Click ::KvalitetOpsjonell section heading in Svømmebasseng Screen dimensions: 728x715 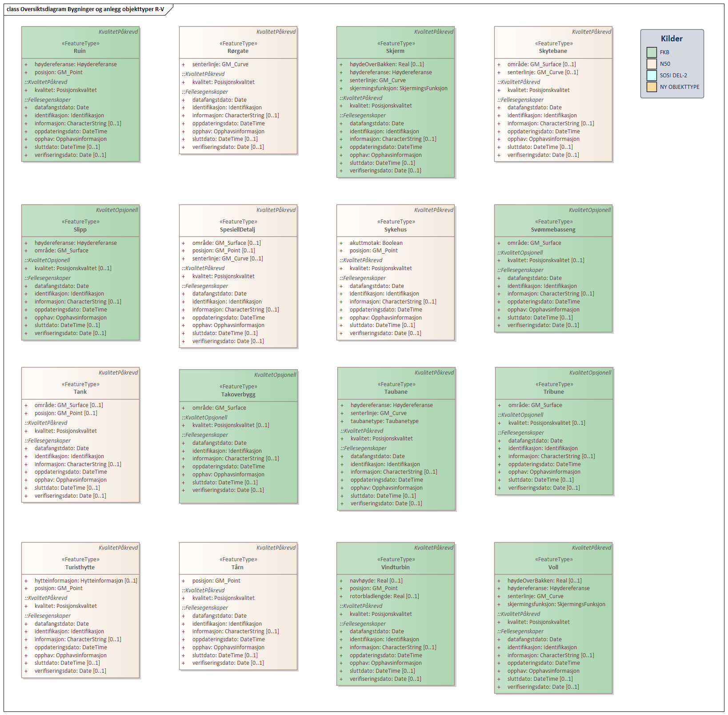tap(520, 253)
